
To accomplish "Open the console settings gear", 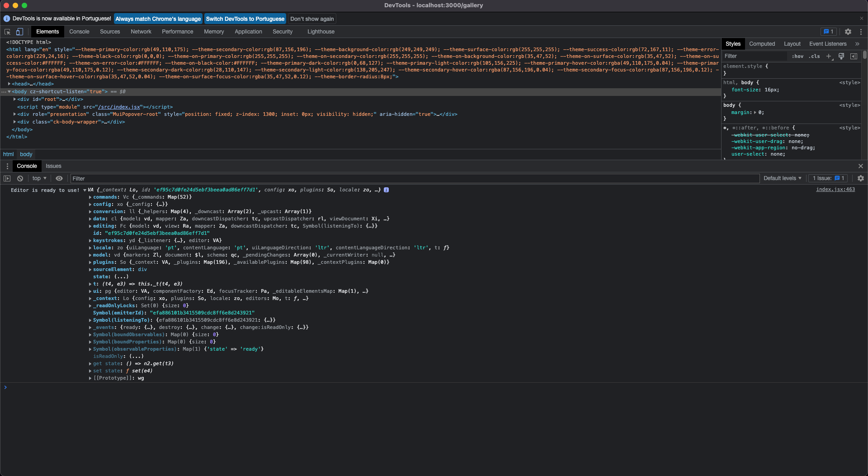I will coord(860,178).
